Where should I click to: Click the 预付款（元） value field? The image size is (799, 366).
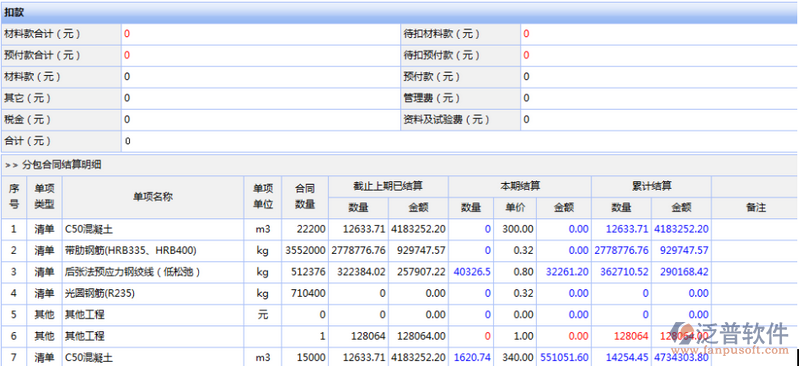(x=659, y=77)
